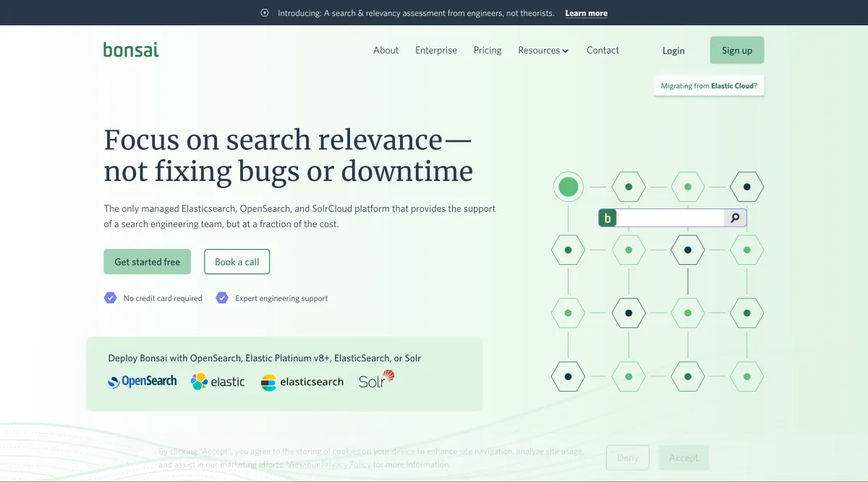Click the Resources chevron arrow

tap(566, 51)
